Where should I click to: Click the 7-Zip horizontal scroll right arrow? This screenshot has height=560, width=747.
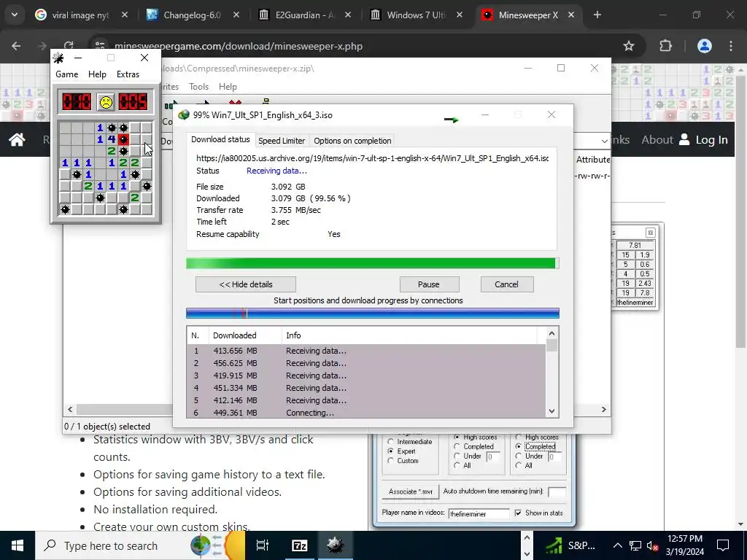604,409
